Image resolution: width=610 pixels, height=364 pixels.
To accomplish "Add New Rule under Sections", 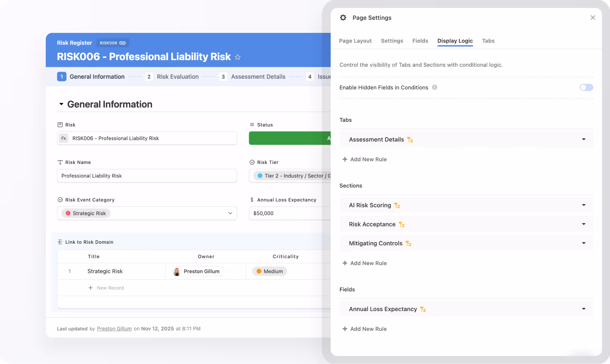I will (364, 263).
